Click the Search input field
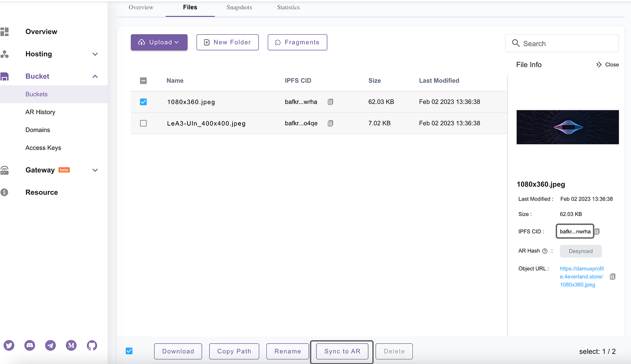The width and height of the screenshot is (631, 364). click(x=562, y=43)
